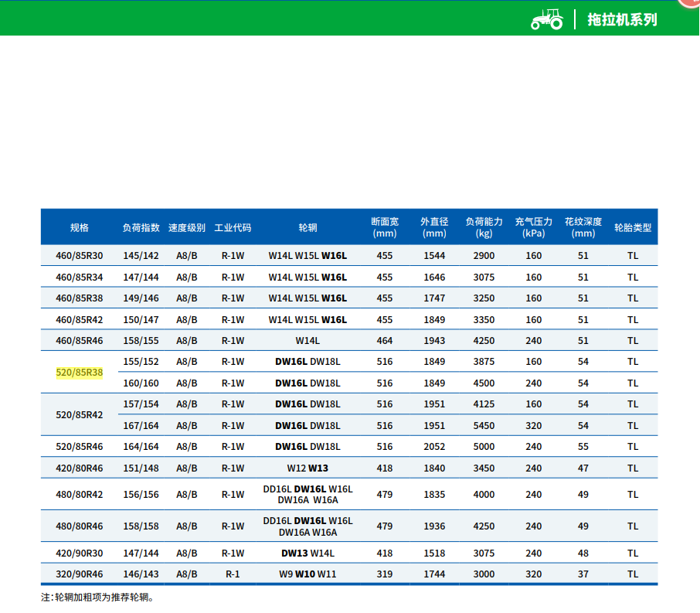Click the 充气压力 (kPa) column header
Image resolution: width=700 pixels, height=613 pixels.
[534, 227]
